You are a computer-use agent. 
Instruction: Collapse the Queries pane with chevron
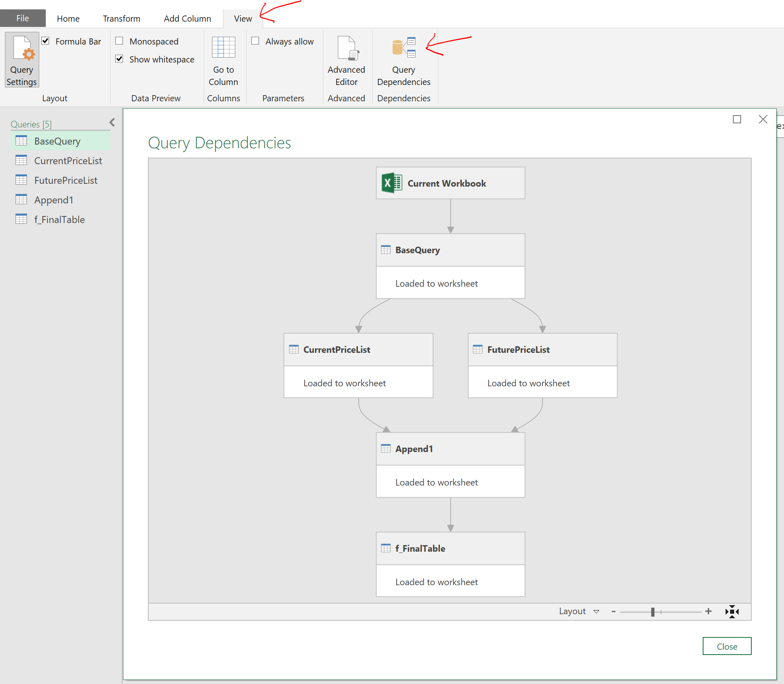112,123
